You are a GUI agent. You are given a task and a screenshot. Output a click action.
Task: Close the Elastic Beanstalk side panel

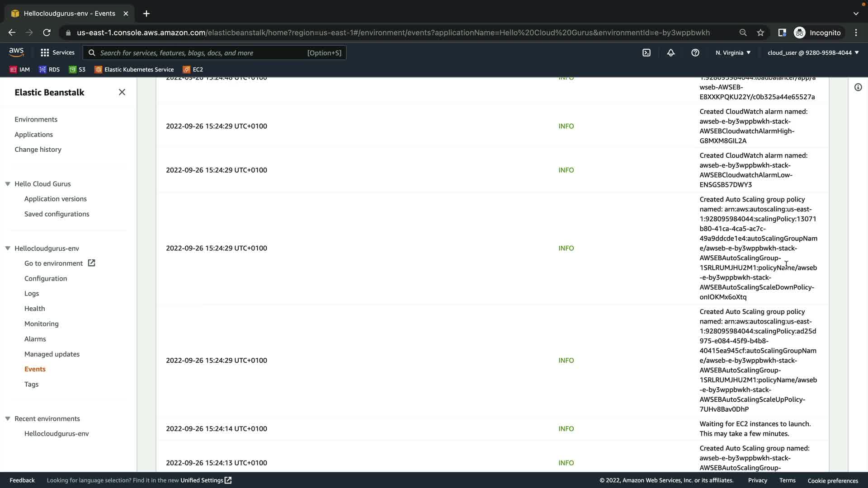(x=122, y=92)
